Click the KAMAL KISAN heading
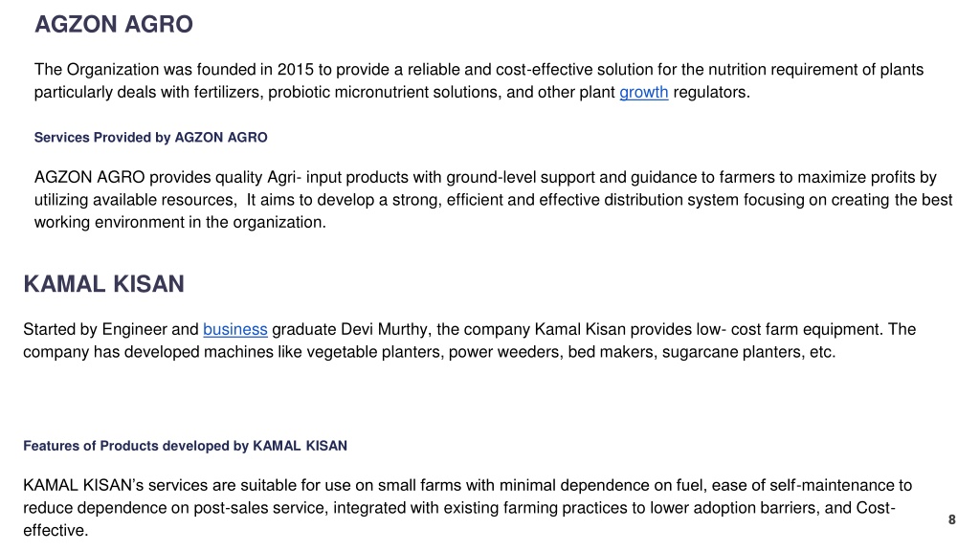The height and width of the screenshot is (551, 980). [x=103, y=284]
